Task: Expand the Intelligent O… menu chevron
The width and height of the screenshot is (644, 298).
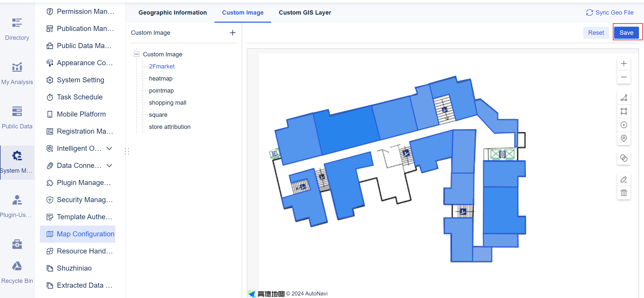Action: pos(109,148)
